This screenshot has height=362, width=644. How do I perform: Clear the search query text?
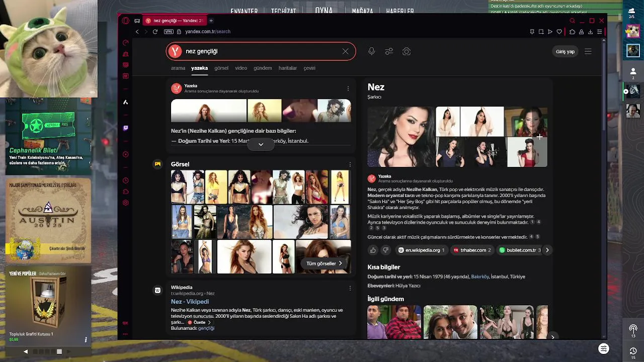click(345, 51)
